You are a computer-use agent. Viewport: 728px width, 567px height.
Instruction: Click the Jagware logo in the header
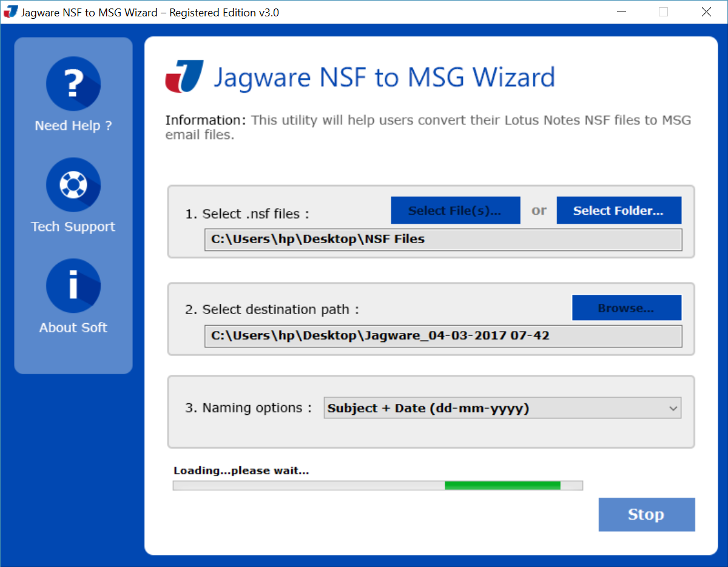click(184, 76)
